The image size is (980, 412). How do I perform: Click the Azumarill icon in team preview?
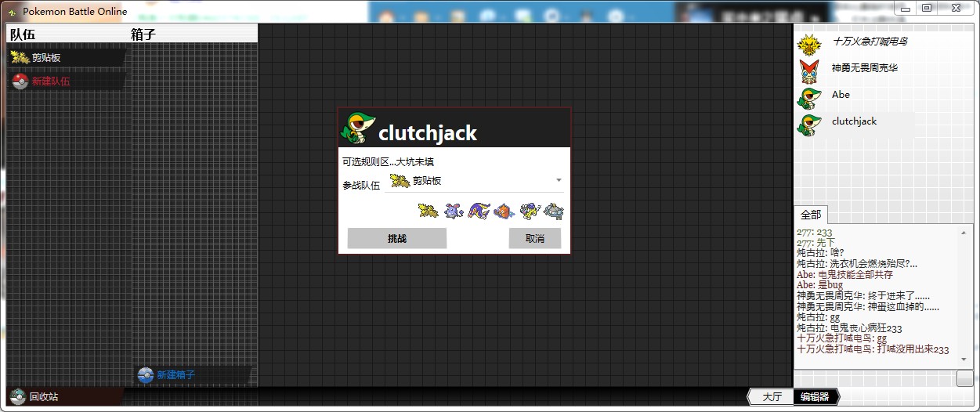point(454,211)
